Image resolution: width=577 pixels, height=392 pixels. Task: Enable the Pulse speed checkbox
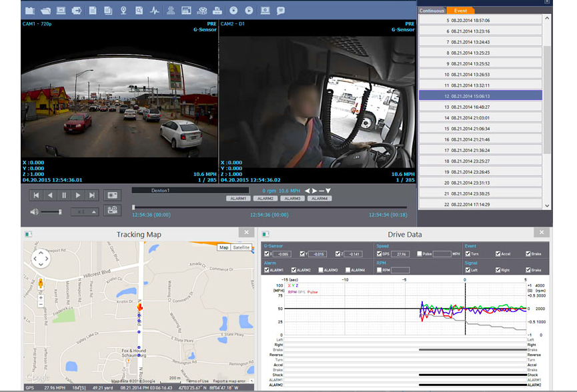(420, 254)
